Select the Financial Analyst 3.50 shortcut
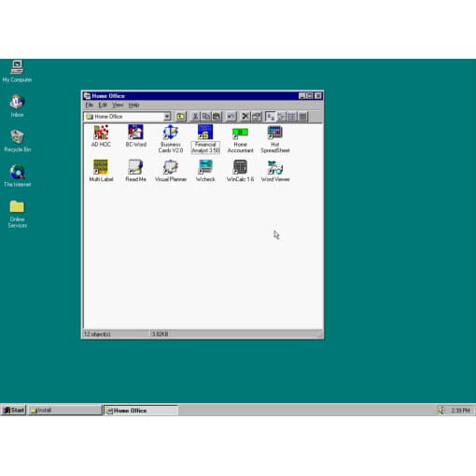476x476 pixels. (x=205, y=139)
